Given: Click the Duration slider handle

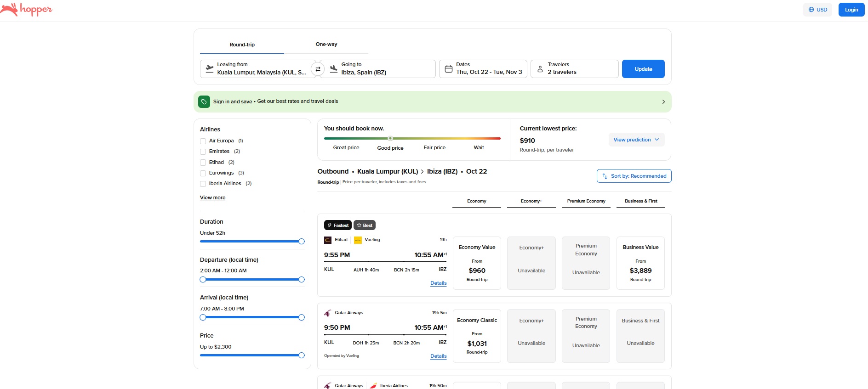Looking at the screenshot, I should [x=302, y=242].
